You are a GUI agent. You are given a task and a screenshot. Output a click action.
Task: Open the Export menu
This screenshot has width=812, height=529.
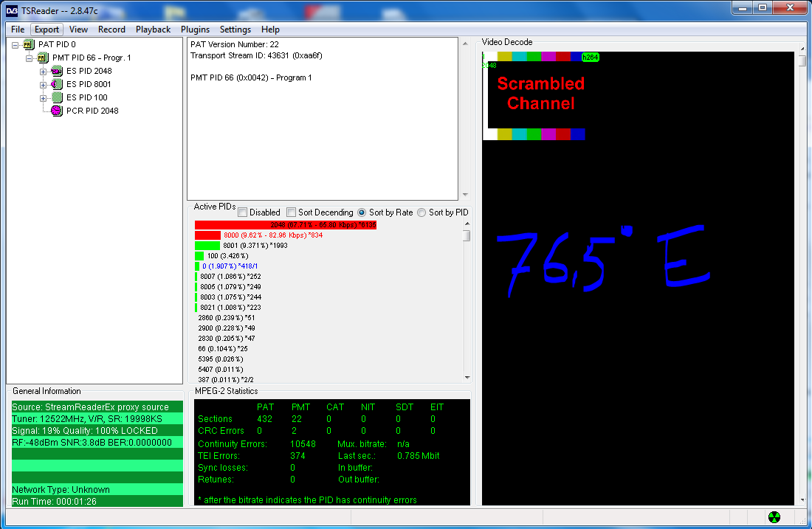[47, 30]
